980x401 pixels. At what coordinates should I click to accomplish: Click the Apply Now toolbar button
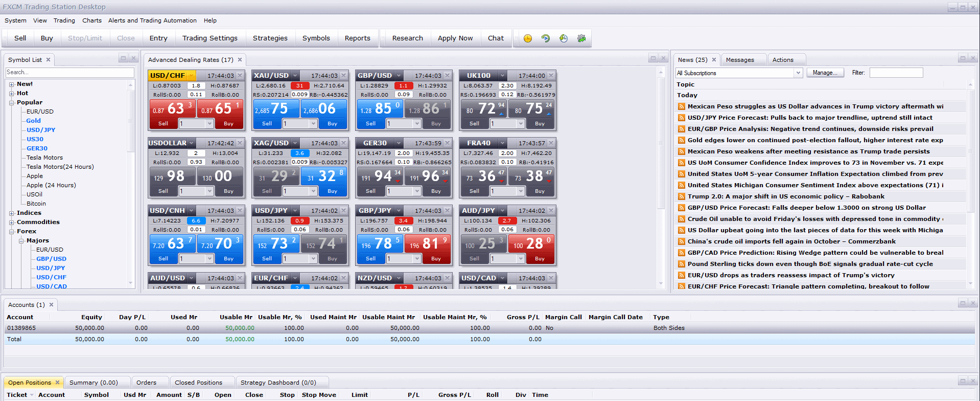pyautogui.click(x=455, y=38)
